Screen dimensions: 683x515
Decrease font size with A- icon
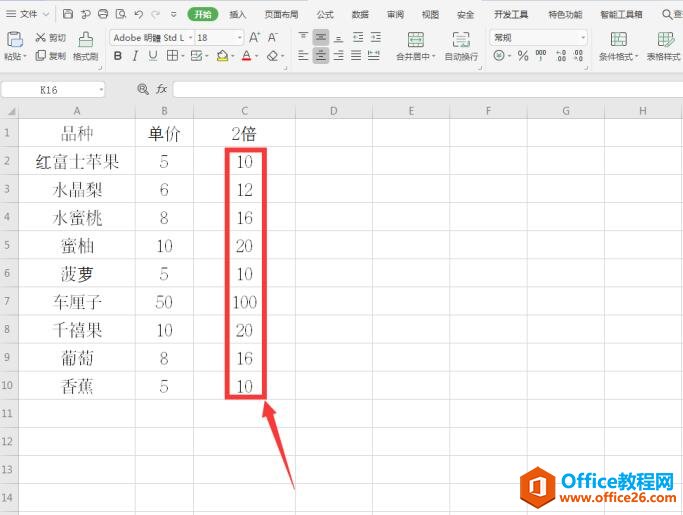point(273,37)
